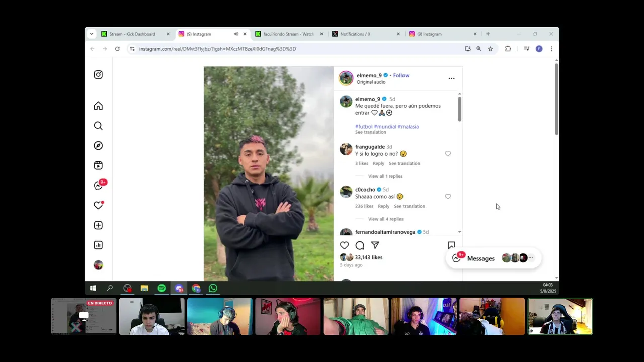Click the reel video to pause
Screen dimensions: 644x362
click(x=269, y=173)
